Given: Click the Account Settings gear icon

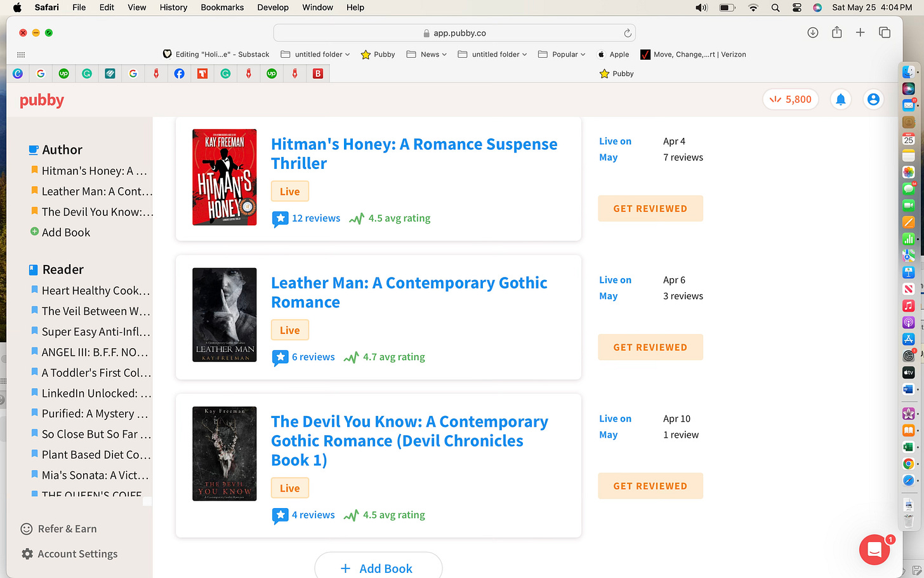Looking at the screenshot, I should click(27, 554).
